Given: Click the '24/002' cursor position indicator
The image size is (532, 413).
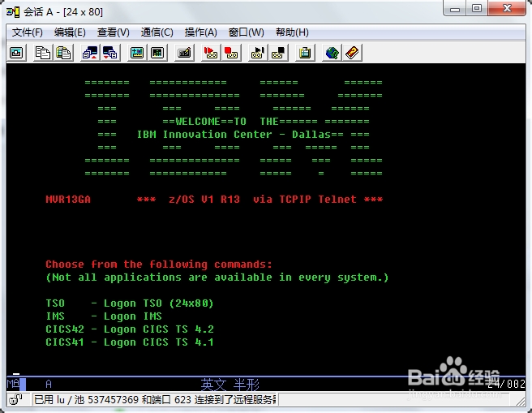Looking at the screenshot, I should click(506, 384).
